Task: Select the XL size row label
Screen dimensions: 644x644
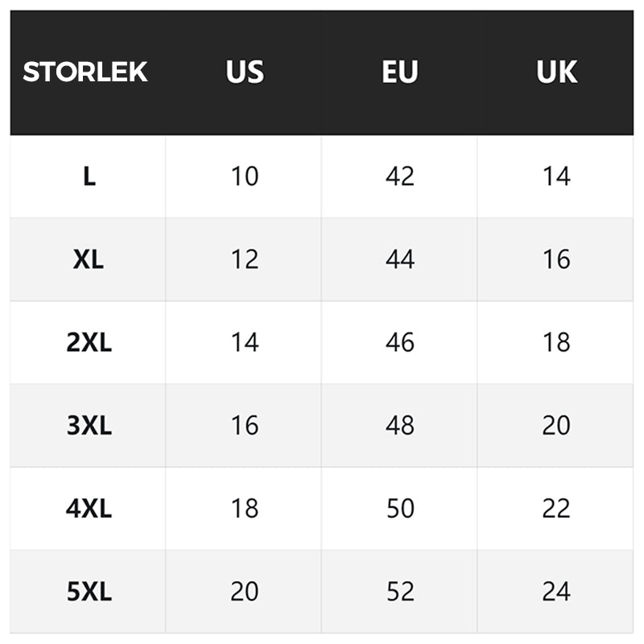Action: 89,259
